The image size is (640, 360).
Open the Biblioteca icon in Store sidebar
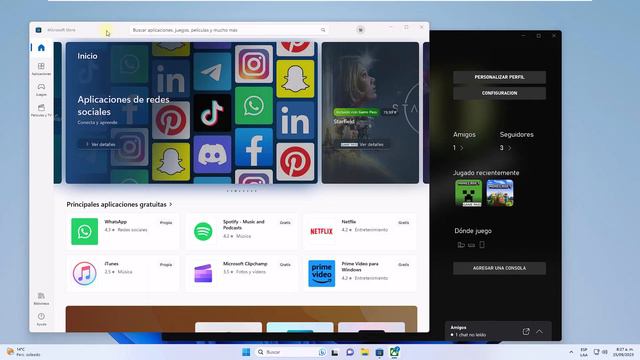coord(41,298)
